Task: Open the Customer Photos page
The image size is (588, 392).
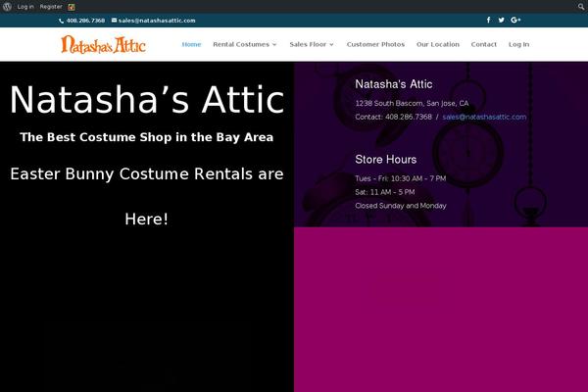Action: click(x=375, y=44)
